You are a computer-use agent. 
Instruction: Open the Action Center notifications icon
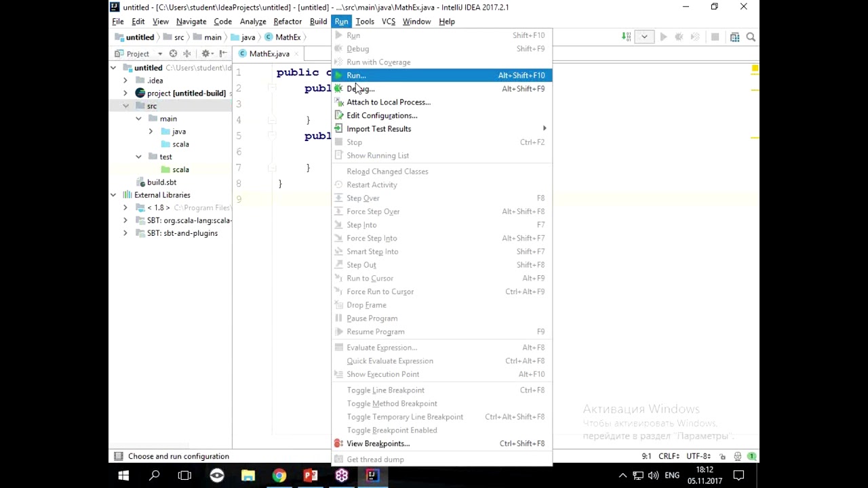point(738,475)
